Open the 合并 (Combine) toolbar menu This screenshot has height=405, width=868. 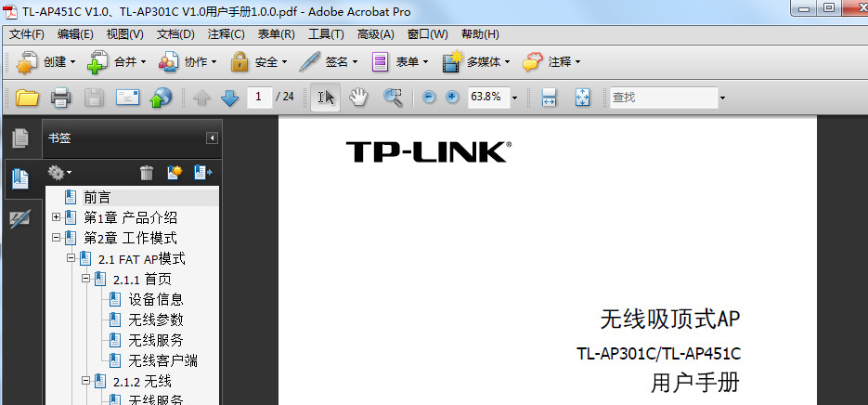[x=116, y=62]
